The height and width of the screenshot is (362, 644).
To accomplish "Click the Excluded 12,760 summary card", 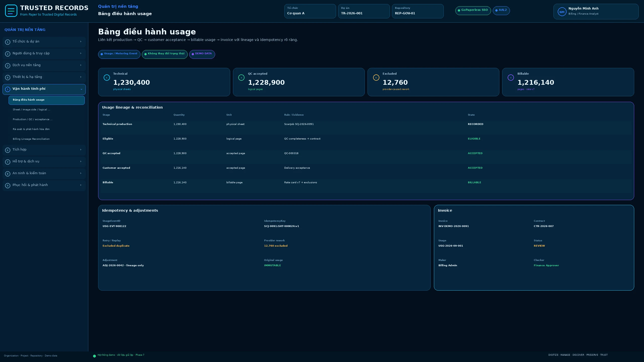I will tap(433, 82).
